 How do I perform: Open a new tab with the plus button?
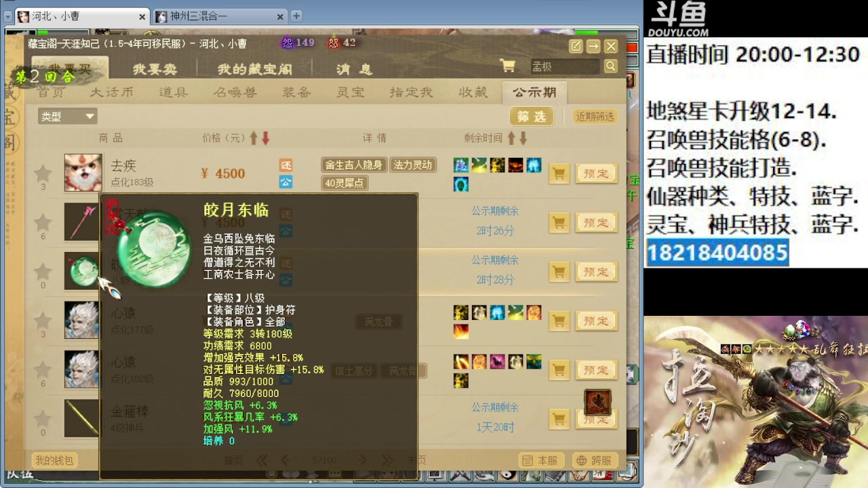[x=296, y=16]
